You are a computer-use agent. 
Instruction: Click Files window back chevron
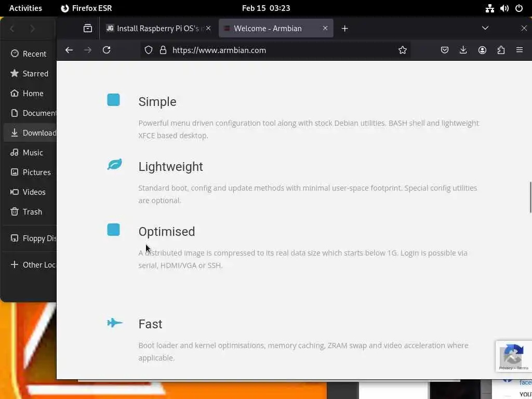(12, 29)
